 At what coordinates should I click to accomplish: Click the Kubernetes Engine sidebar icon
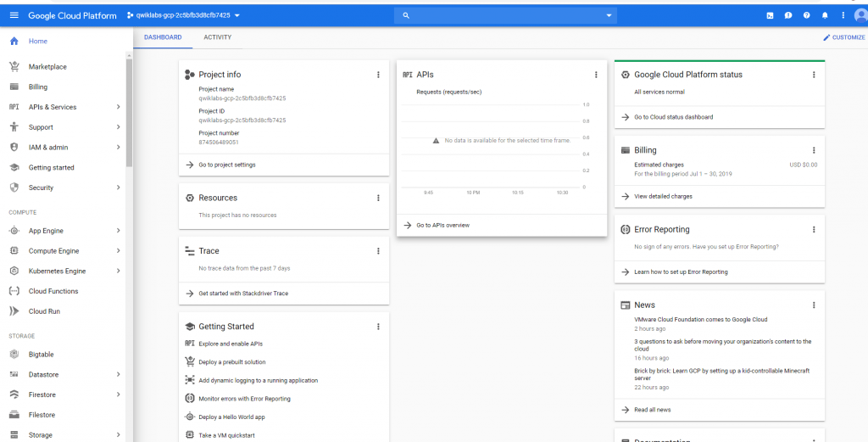pyautogui.click(x=14, y=271)
